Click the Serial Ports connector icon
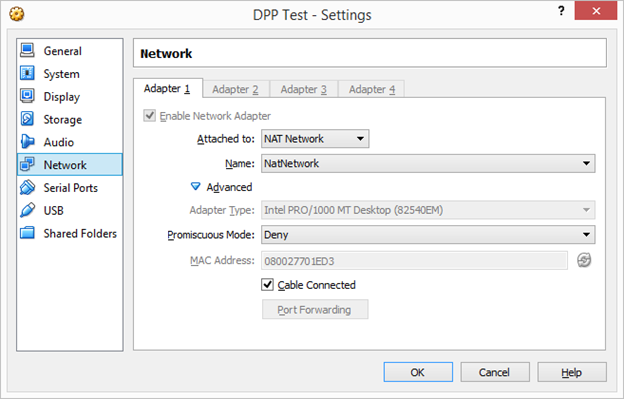624x399 pixels. (27, 187)
